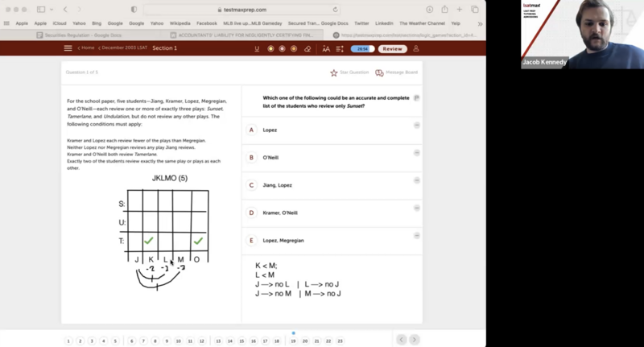Open the user profile icon
Image resolution: width=644 pixels, height=347 pixels.
pos(416,49)
